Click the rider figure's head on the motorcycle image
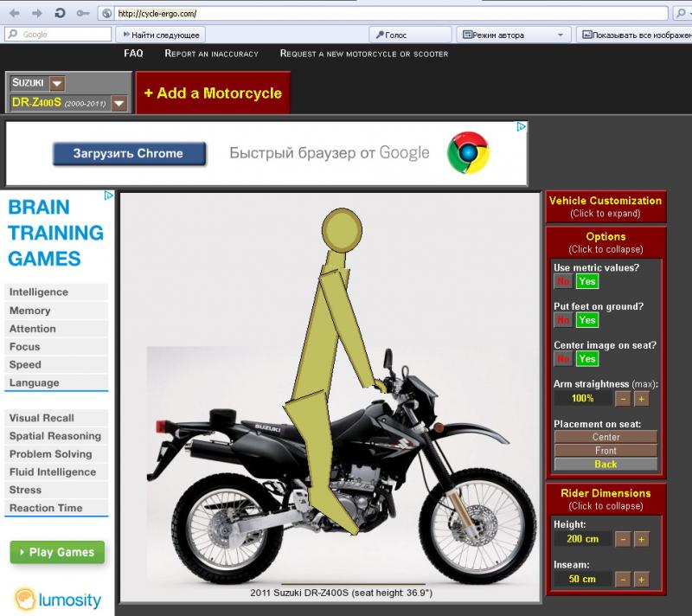 pyautogui.click(x=342, y=230)
